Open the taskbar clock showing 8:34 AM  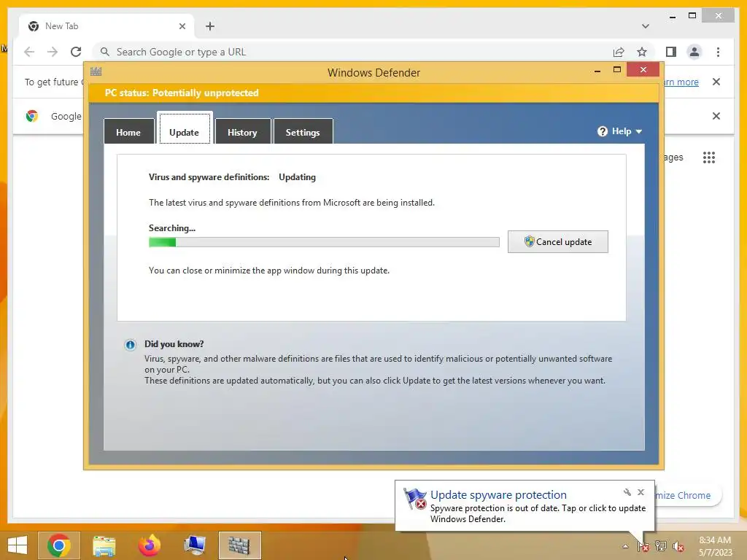click(x=715, y=546)
